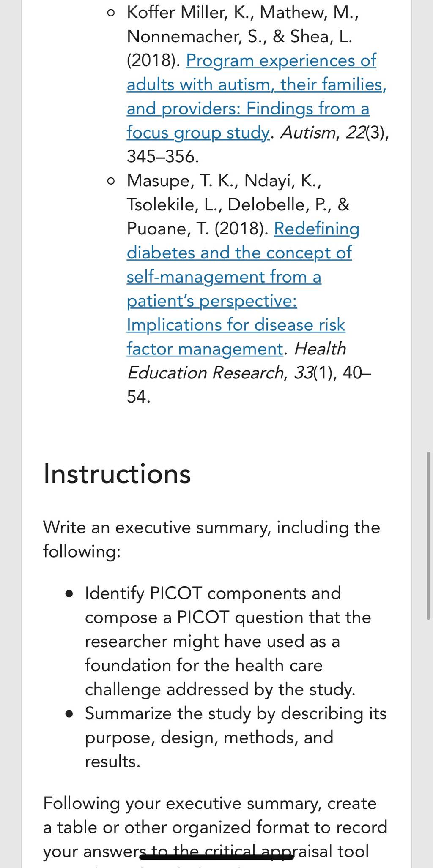Click the 'Instructions' section heading

point(117,473)
